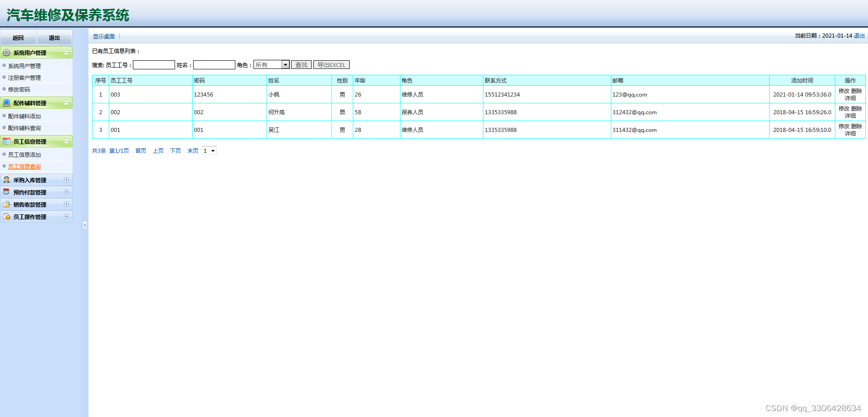Click the 显示桌面 link

(x=104, y=36)
